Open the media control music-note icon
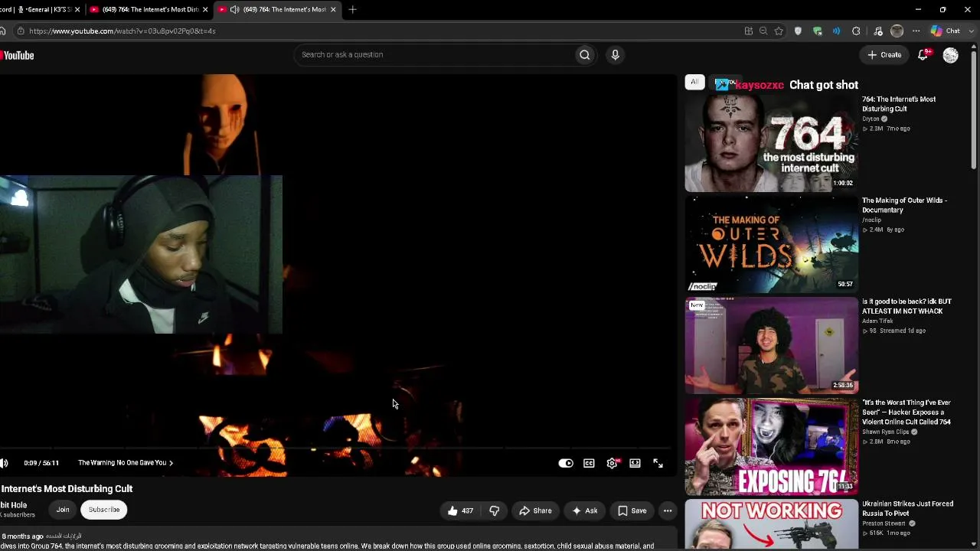This screenshot has width=980, height=551. pos(878,31)
